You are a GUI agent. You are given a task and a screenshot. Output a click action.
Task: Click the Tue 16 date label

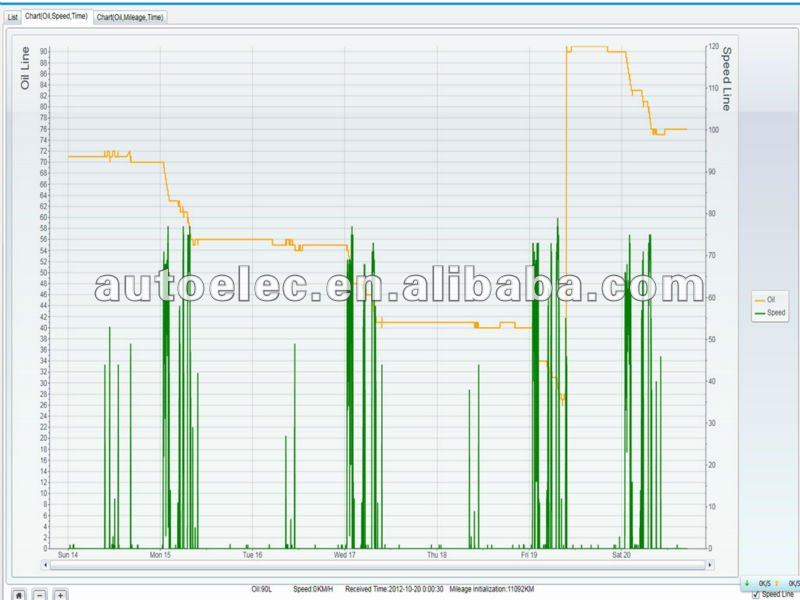pos(252,555)
